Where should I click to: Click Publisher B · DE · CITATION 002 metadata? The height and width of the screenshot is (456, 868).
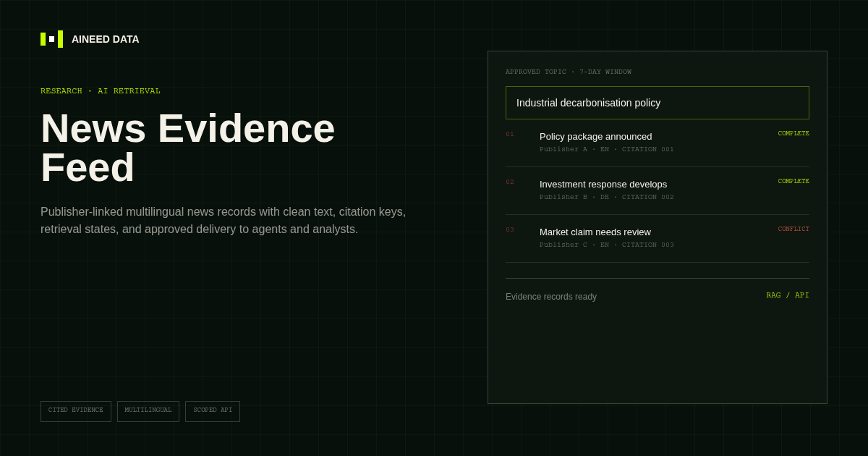click(607, 198)
